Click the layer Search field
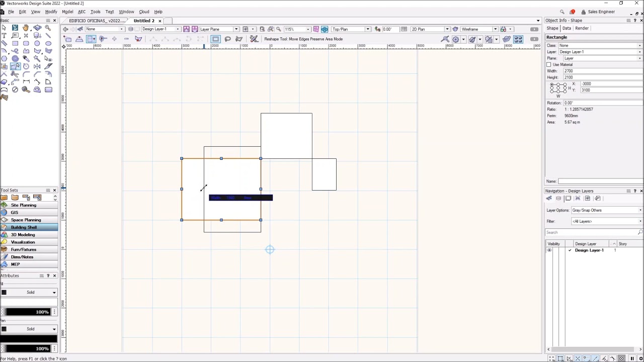This screenshot has height=362, width=644. pyautogui.click(x=591, y=232)
